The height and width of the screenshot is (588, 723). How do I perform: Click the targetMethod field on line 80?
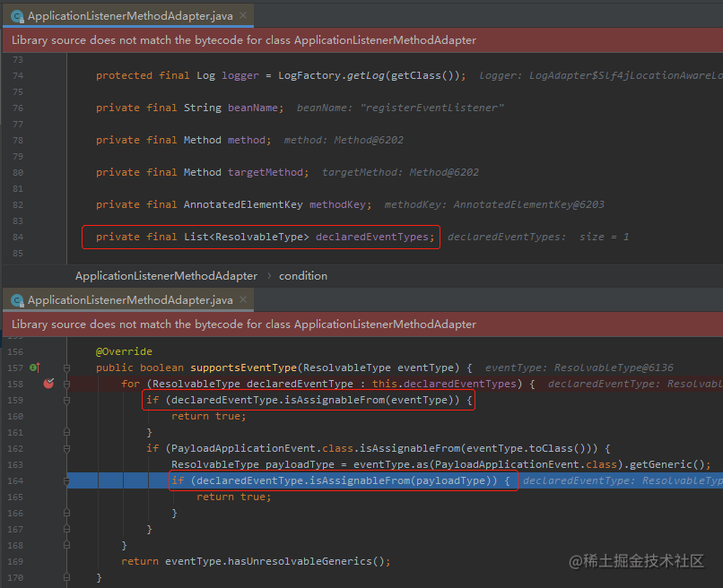tap(266, 172)
